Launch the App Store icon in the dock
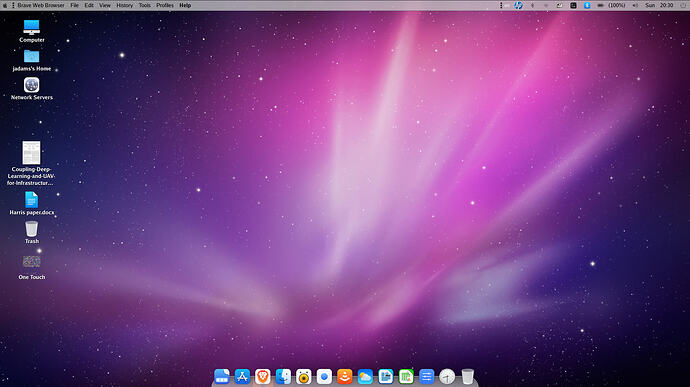 click(x=242, y=376)
